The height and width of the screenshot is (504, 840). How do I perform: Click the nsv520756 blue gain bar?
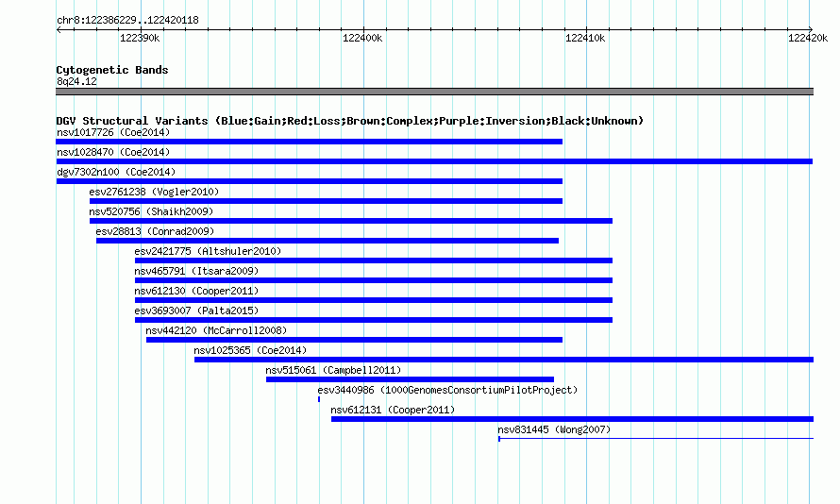point(351,221)
